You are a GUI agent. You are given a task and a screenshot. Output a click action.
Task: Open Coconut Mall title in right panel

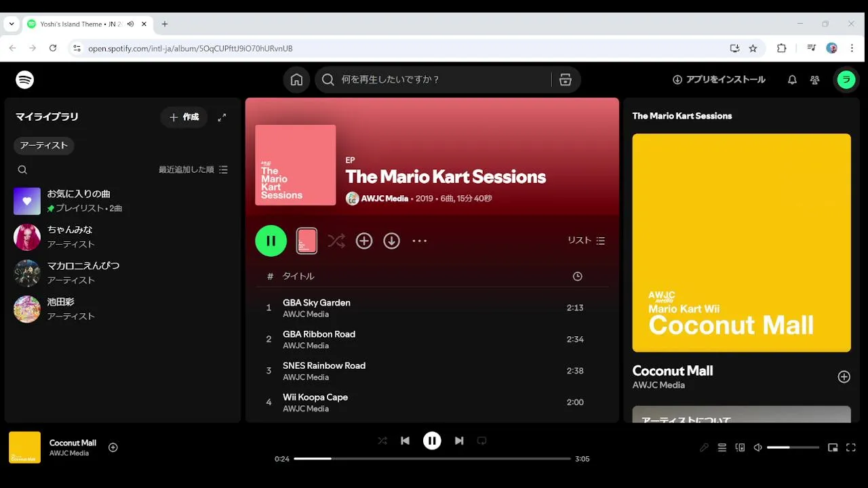click(673, 371)
